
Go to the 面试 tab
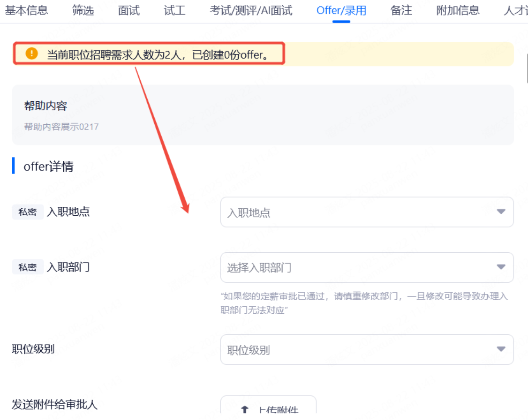[129, 10]
